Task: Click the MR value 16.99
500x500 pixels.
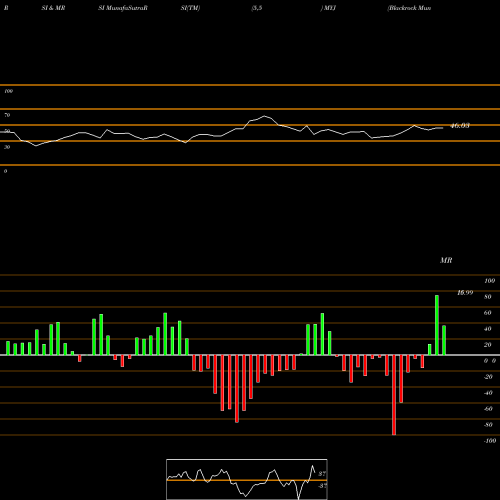Action: click(x=465, y=293)
